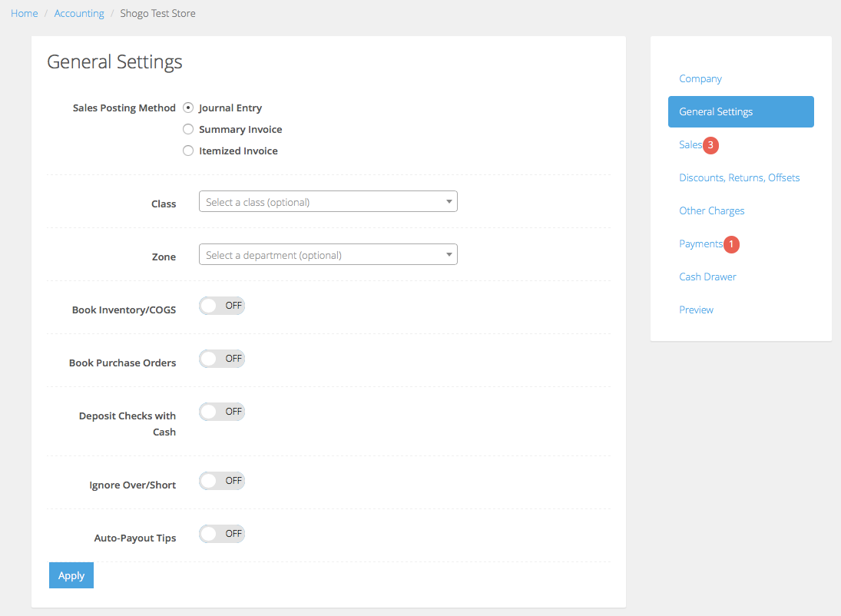The width and height of the screenshot is (841, 616).
Task: Select the Journal Entry radio button
Action: (188, 108)
